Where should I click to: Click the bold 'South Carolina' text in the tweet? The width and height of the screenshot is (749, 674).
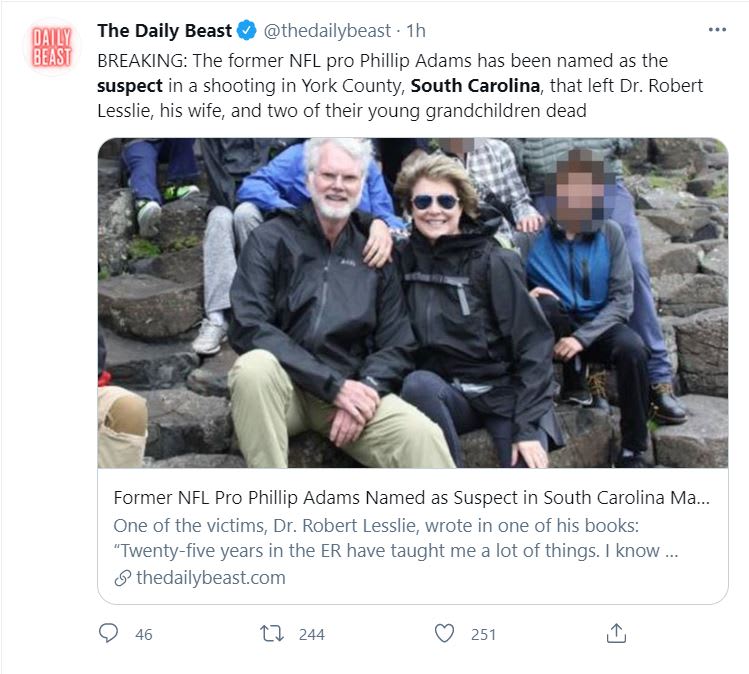coord(474,86)
